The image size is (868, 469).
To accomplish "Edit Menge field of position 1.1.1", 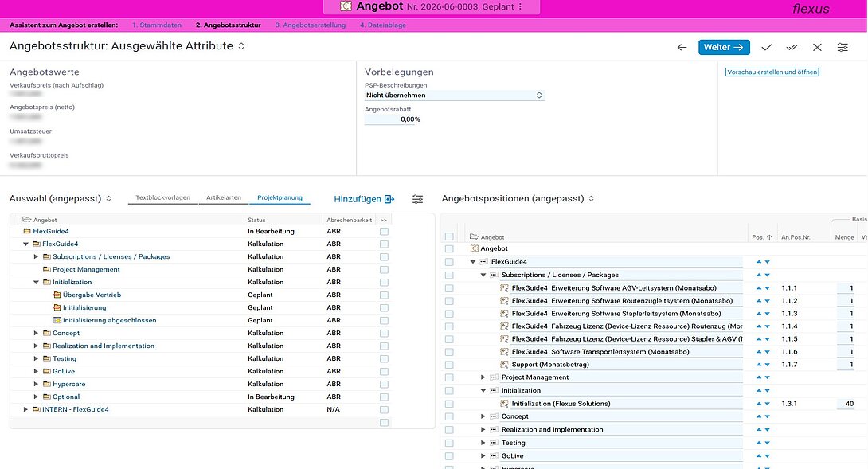I will pos(845,288).
